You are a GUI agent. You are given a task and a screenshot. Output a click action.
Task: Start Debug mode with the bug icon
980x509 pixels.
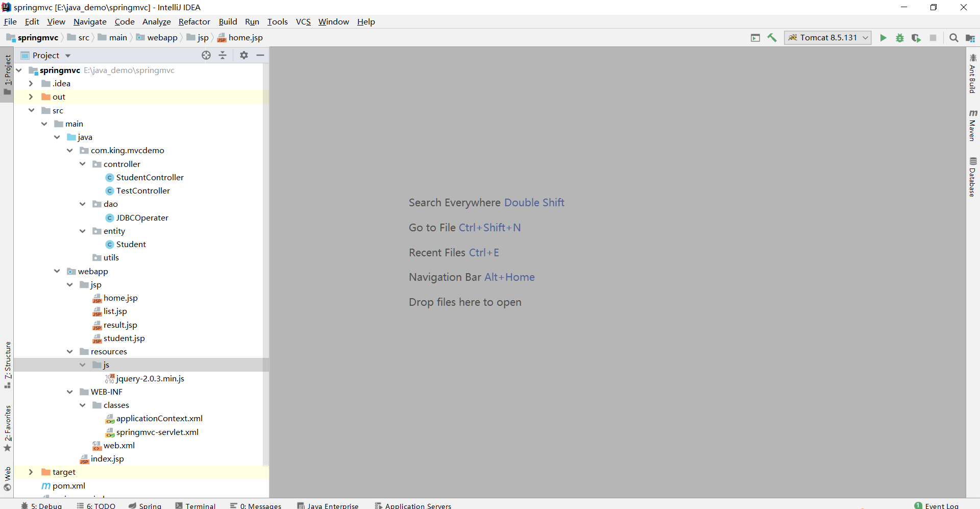click(x=900, y=38)
